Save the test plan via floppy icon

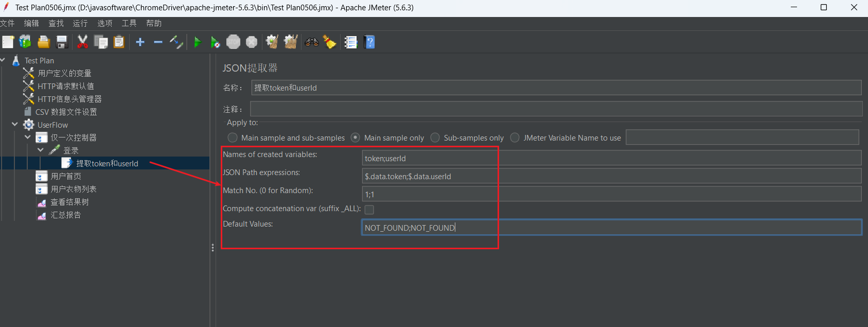point(62,42)
